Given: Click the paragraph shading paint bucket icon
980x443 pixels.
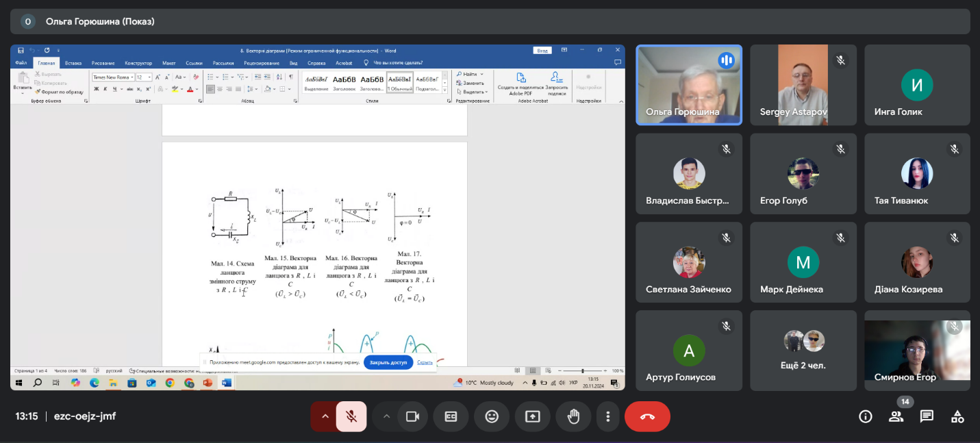Looking at the screenshot, I should tap(268, 89).
